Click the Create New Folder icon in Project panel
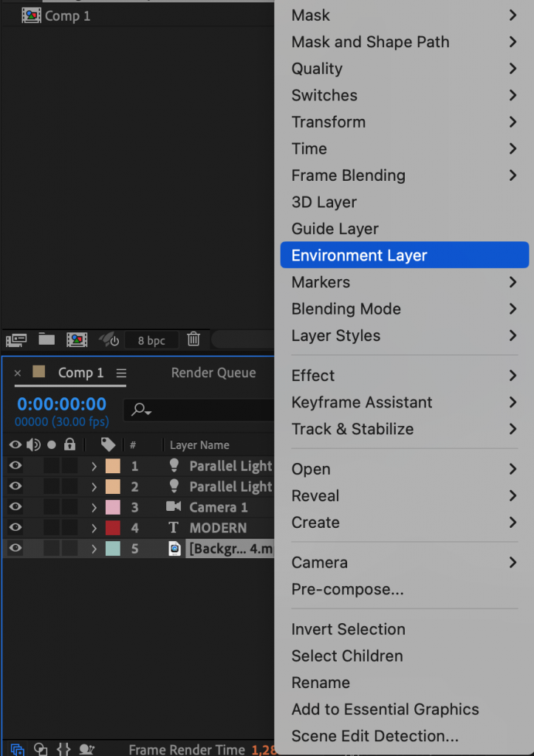The width and height of the screenshot is (534, 756). tap(46, 340)
